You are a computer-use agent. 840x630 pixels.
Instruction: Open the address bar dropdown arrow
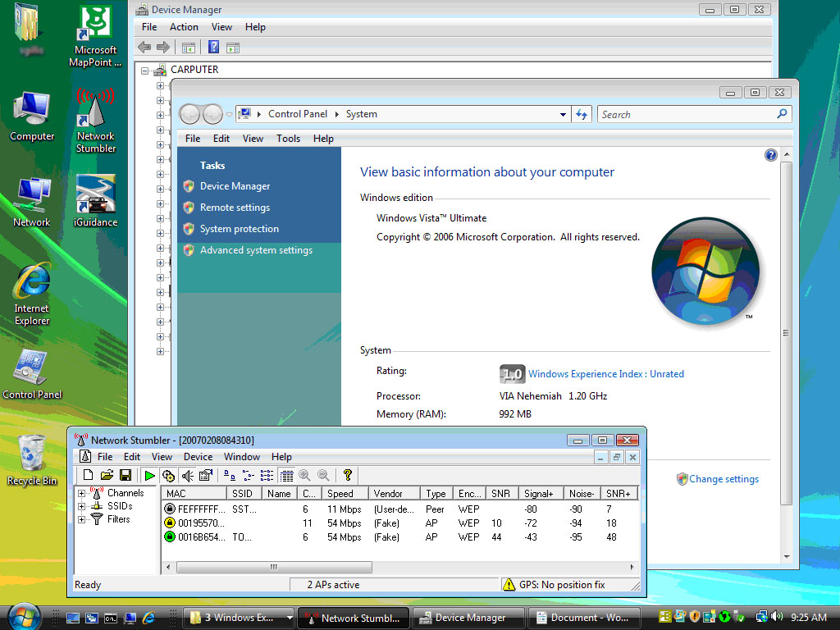pos(563,115)
